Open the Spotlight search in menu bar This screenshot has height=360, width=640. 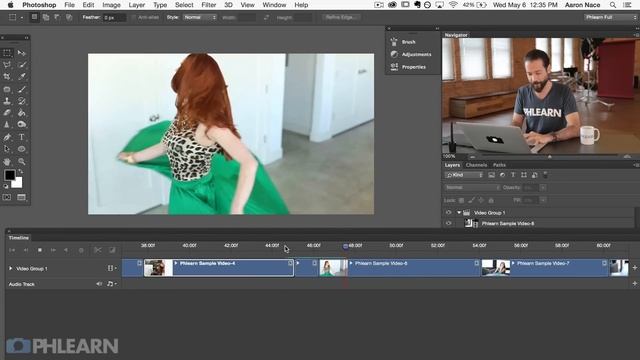[613, 5]
